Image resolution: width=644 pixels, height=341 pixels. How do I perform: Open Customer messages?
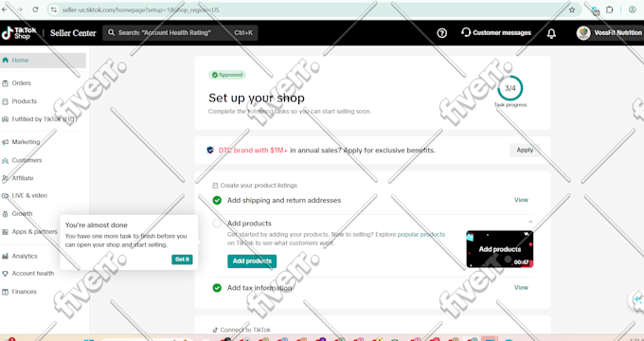pos(496,32)
